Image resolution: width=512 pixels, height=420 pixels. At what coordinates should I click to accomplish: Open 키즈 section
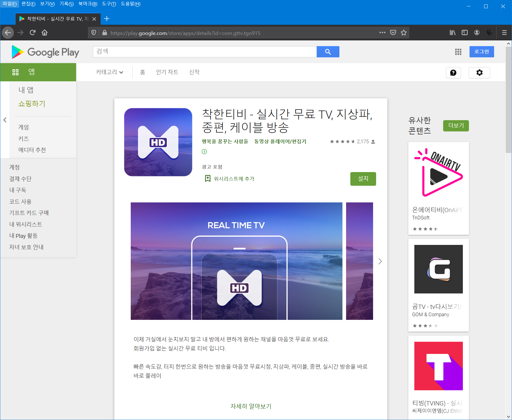[24, 139]
